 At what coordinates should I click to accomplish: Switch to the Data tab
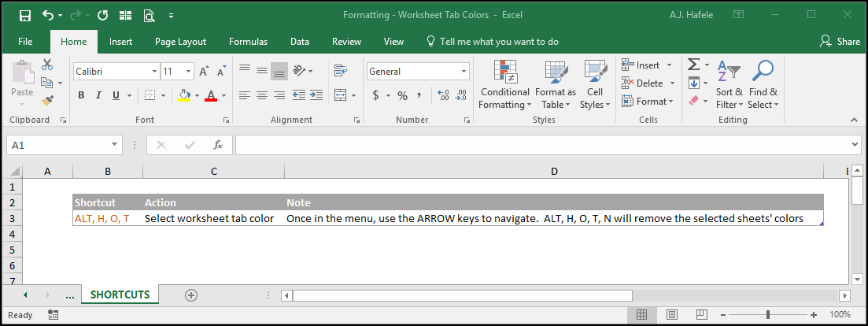click(300, 42)
